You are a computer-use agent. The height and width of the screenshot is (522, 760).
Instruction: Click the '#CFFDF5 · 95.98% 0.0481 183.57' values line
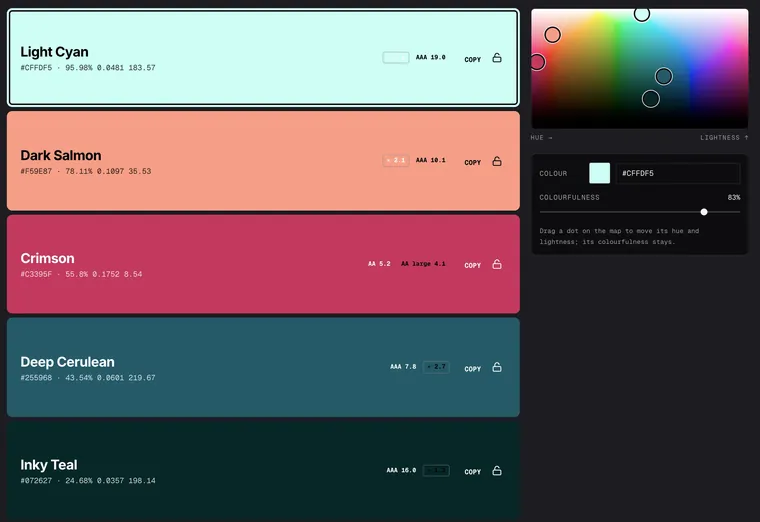[88, 68]
